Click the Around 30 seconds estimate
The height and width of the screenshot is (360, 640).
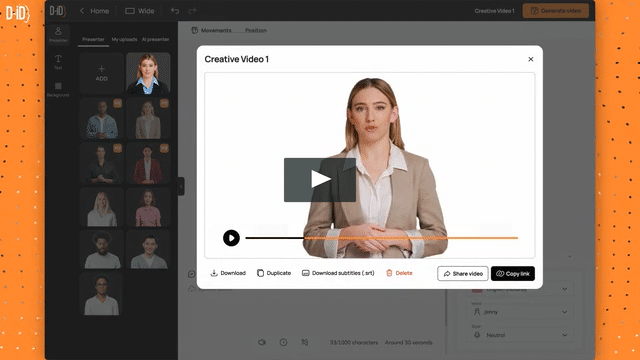(409, 342)
